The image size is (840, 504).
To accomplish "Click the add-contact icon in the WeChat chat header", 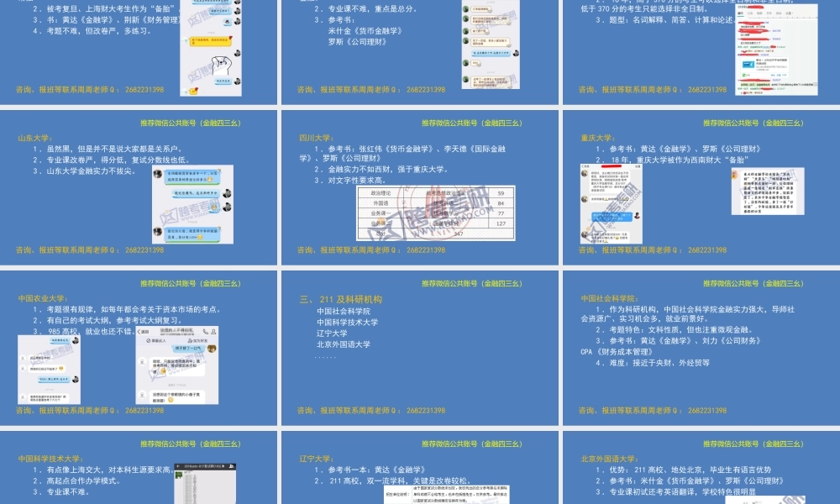I will point(213,333).
